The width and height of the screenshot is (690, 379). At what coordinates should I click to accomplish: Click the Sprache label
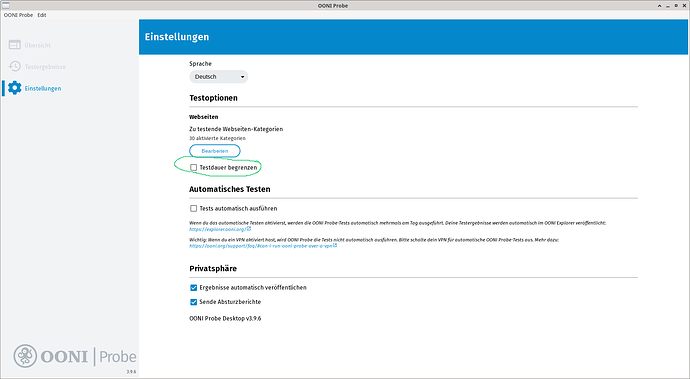point(200,64)
